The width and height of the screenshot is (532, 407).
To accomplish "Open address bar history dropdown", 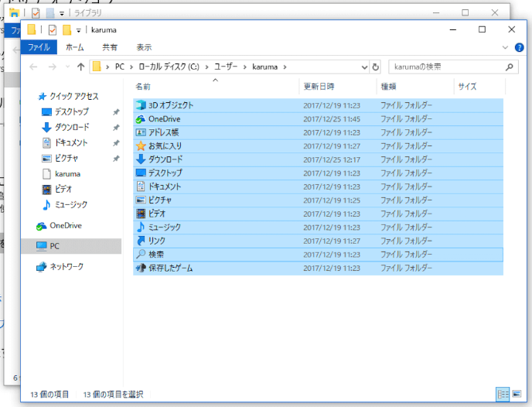I will (364, 67).
